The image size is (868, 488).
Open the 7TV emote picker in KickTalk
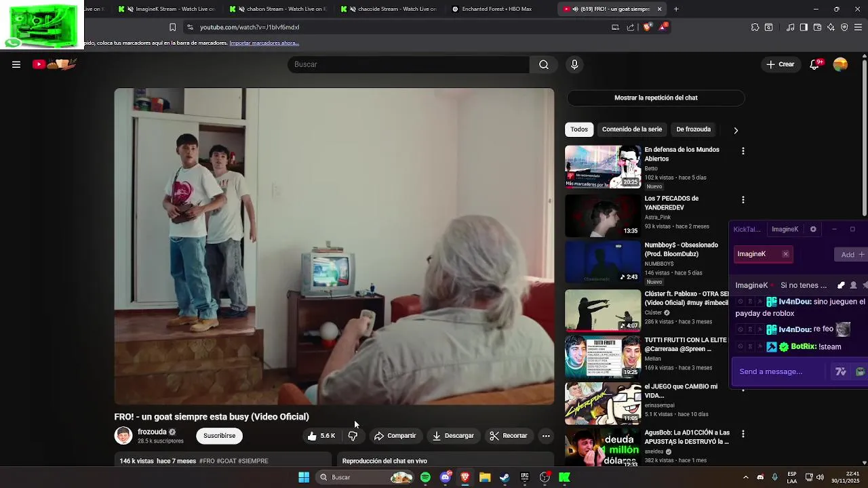pyautogui.click(x=841, y=371)
